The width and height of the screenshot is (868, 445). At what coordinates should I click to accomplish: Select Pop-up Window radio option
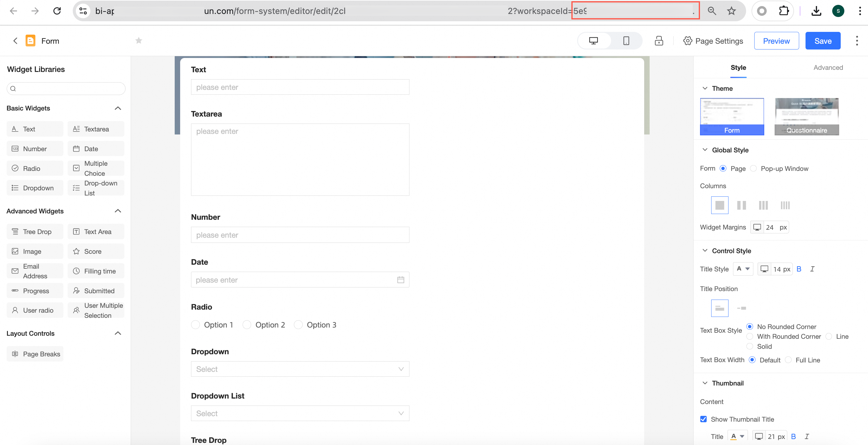(x=753, y=168)
